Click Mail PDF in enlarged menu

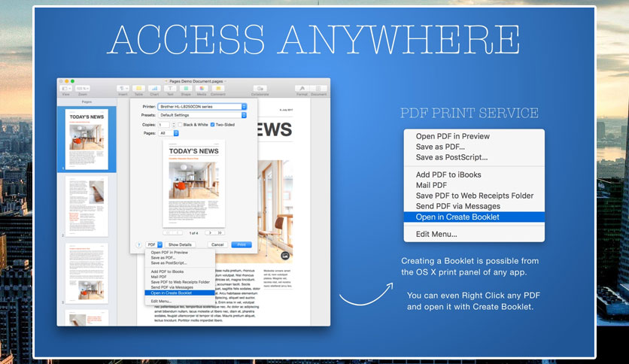pos(474,185)
